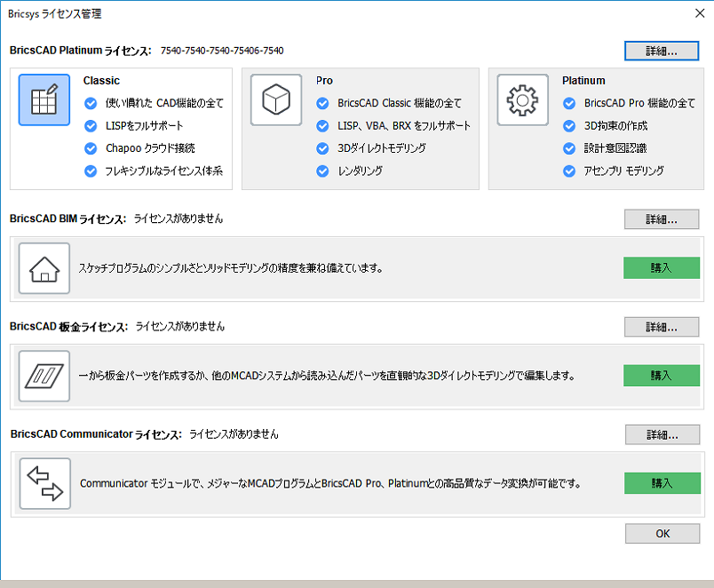Open details for BricsCAD BIM license
Screen dimensions: 714x588
pyautogui.click(x=662, y=219)
